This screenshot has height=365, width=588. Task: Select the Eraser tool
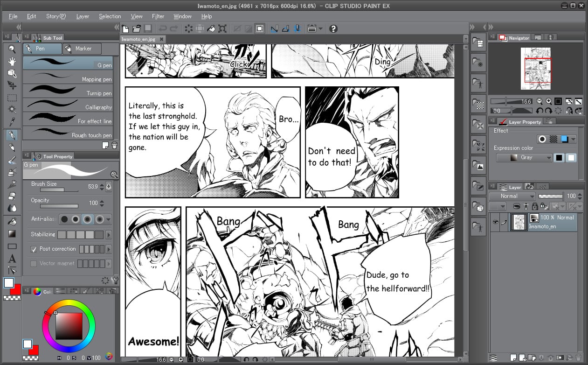click(12, 196)
